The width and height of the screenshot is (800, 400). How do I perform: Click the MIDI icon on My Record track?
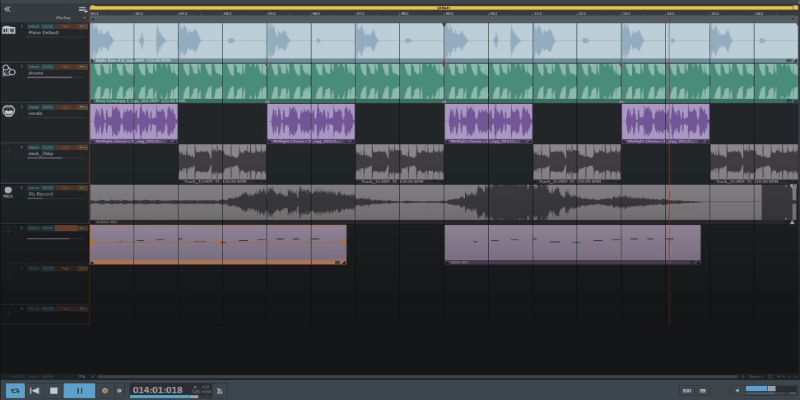click(x=8, y=189)
